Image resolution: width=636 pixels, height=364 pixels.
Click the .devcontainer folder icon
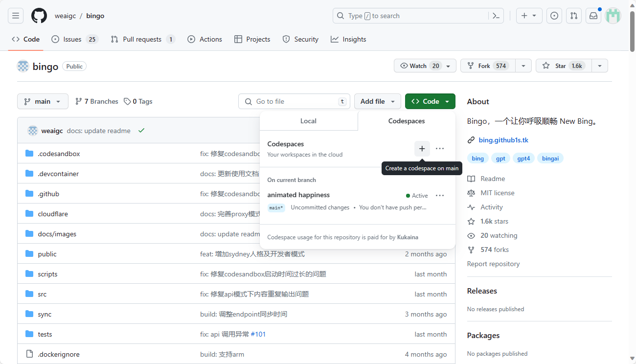29,174
